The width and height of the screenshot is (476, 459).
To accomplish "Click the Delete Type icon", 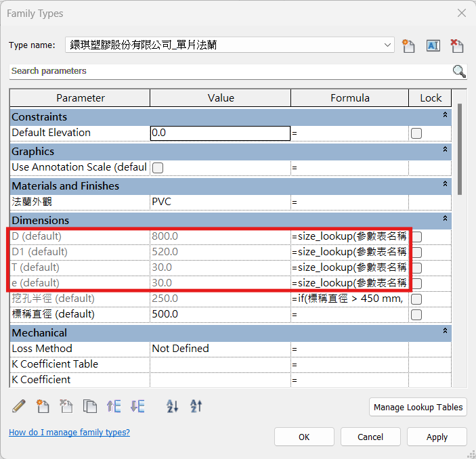I will point(457,45).
